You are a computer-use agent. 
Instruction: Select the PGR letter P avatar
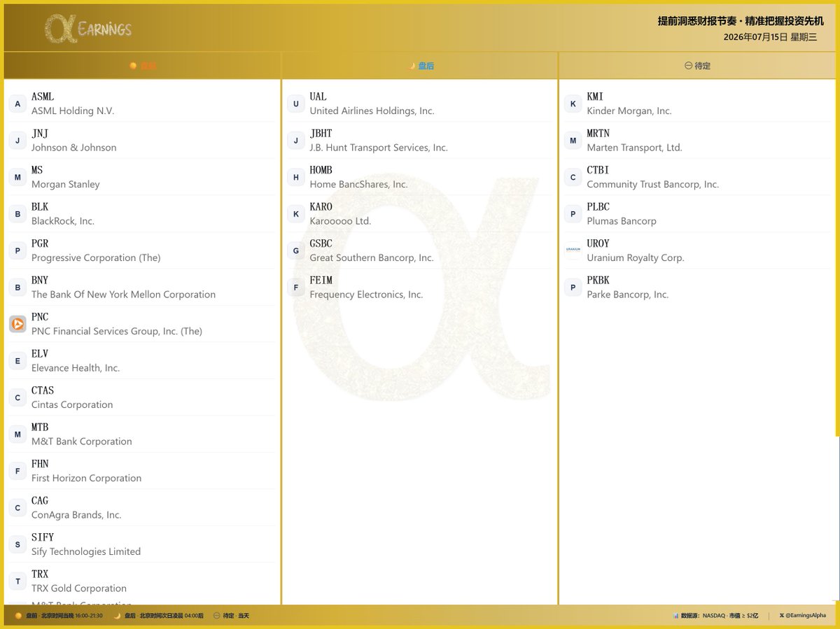coord(17,250)
